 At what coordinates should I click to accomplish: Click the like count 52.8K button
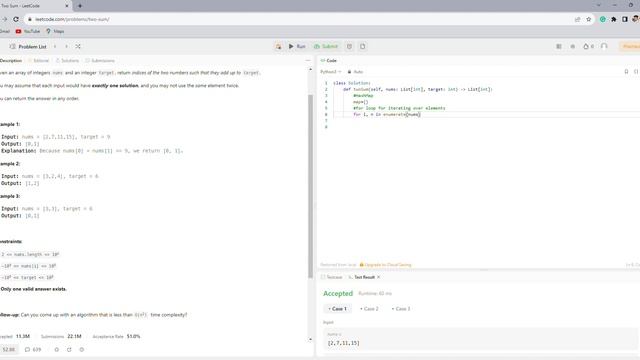click(9, 350)
